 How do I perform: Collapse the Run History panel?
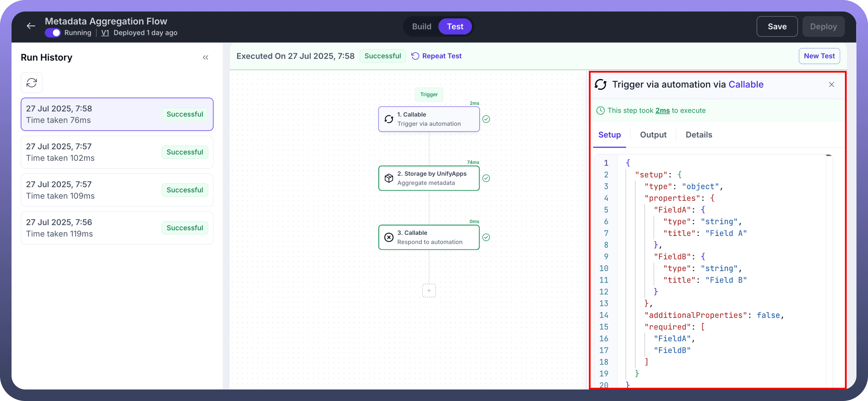[206, 58]
